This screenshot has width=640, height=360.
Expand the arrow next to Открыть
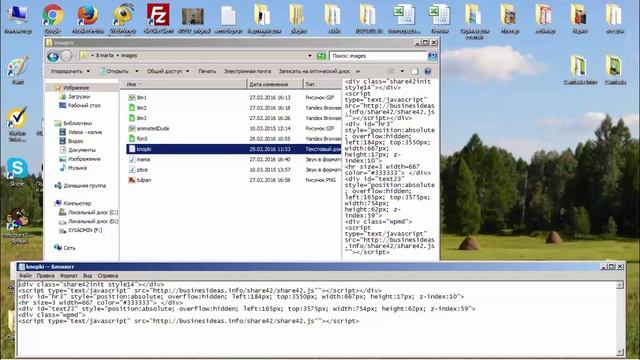point(137,71)
